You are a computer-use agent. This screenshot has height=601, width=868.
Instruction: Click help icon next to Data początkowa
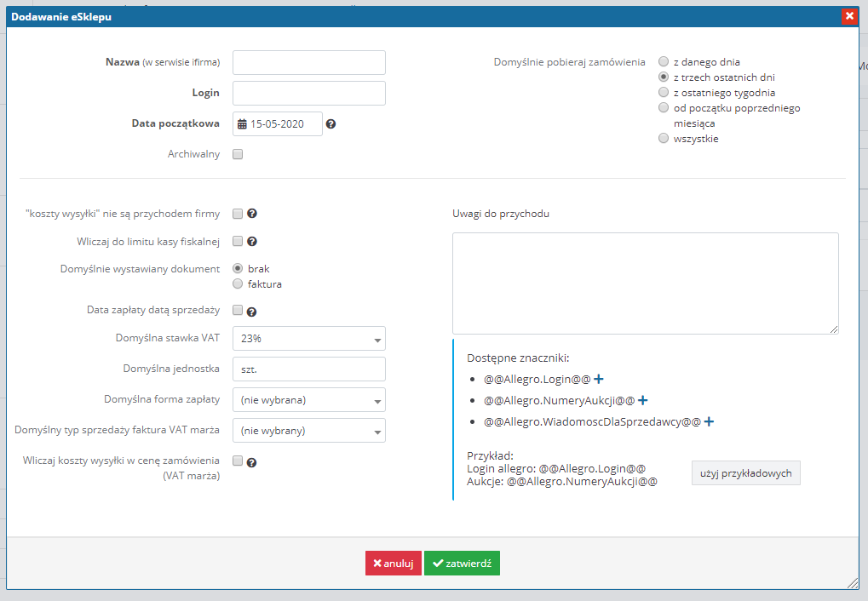click(331, 124)
